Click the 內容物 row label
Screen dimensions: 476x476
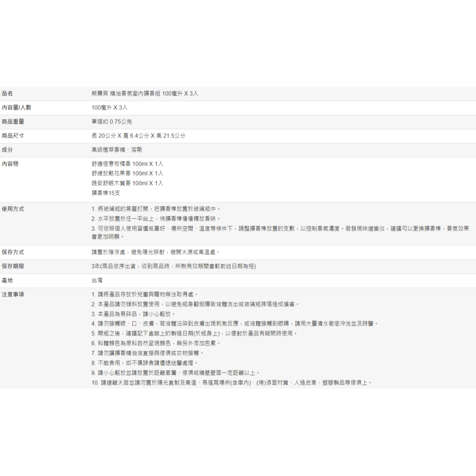[x=10, y=164]
